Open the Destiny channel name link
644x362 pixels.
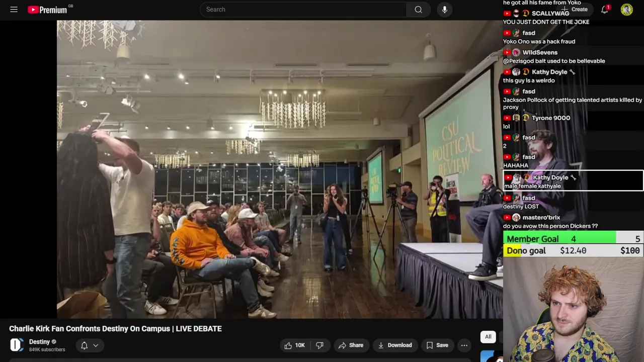[x=39, y=342]
